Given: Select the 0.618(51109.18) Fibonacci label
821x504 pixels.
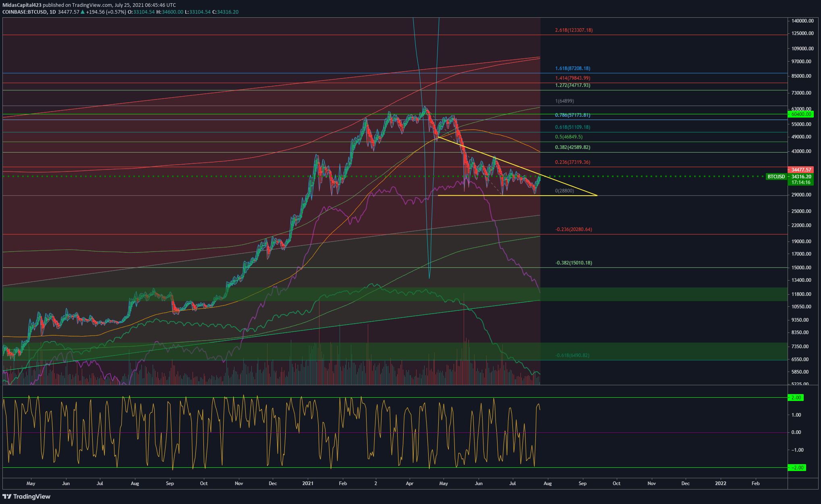Looking at the screenshot, I should tap(572, 127).
